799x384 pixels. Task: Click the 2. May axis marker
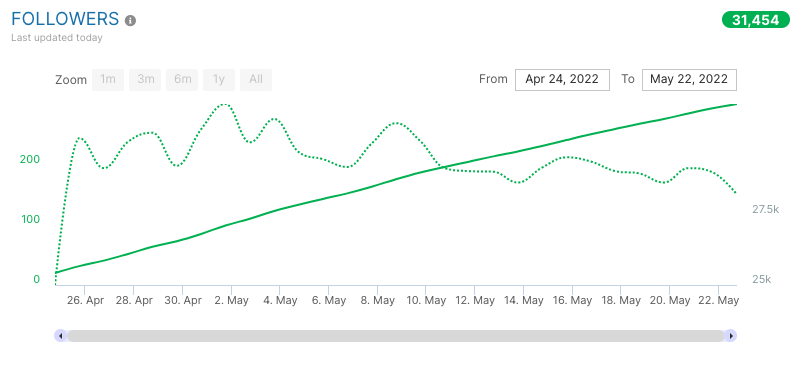point(231,300)
